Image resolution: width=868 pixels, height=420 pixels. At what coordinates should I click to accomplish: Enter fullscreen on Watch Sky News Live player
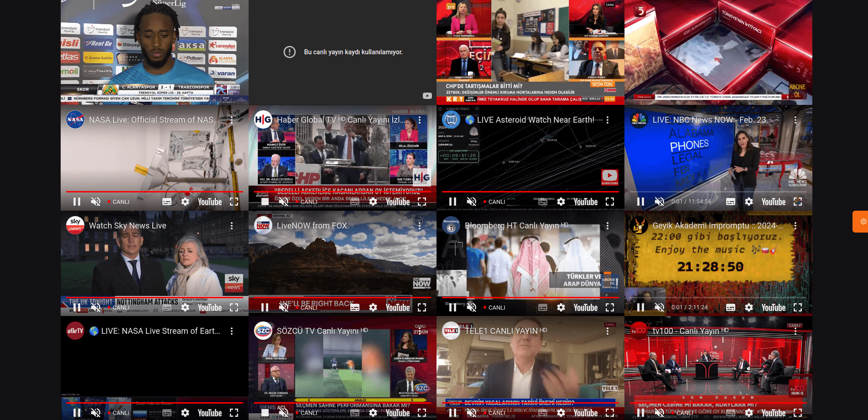click(x=234, y=307)
